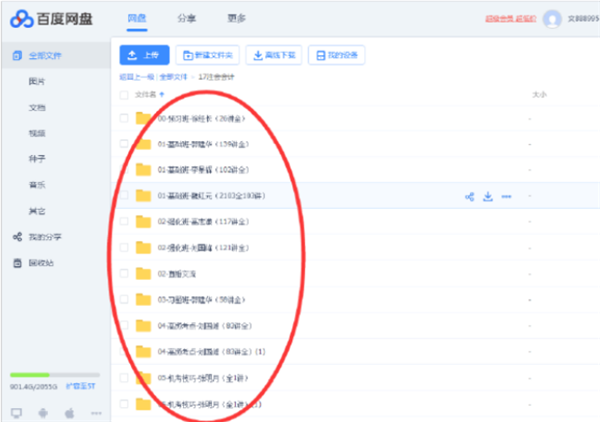The image size is (600, 422).
Task: Click the 离线下载 offline download button
Action: pos(274,55)
